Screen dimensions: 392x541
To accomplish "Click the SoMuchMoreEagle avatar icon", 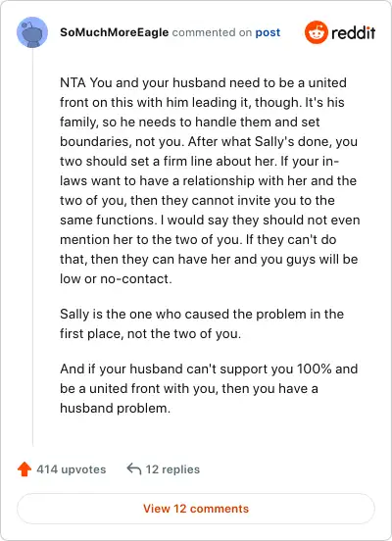I will (32, 32).
